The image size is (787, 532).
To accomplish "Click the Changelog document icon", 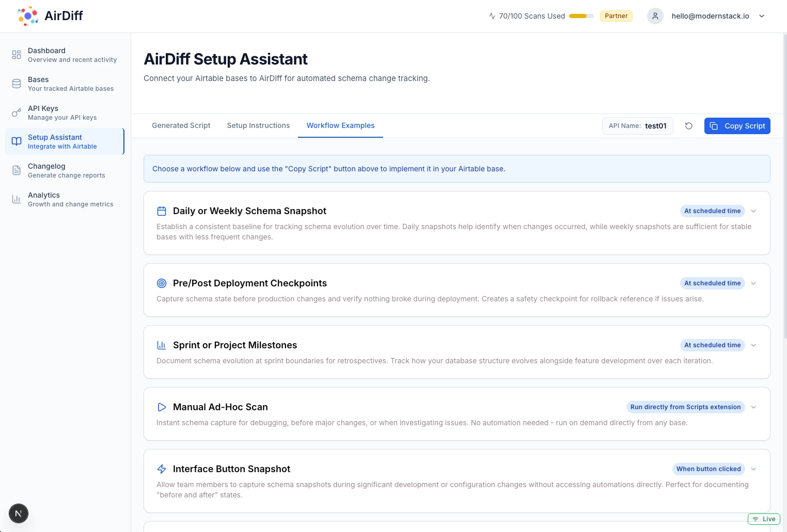I will pyautogui.click(x=17, y=170).
